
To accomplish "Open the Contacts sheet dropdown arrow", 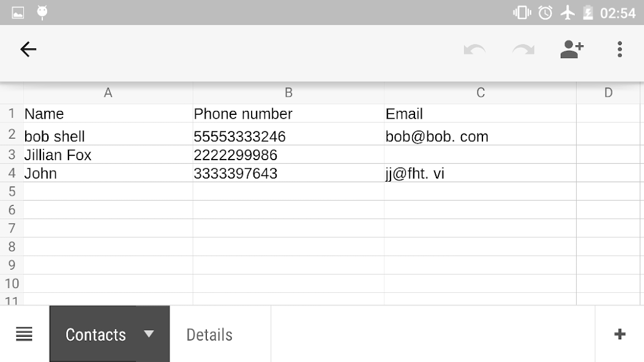I will tap(148, 334).
